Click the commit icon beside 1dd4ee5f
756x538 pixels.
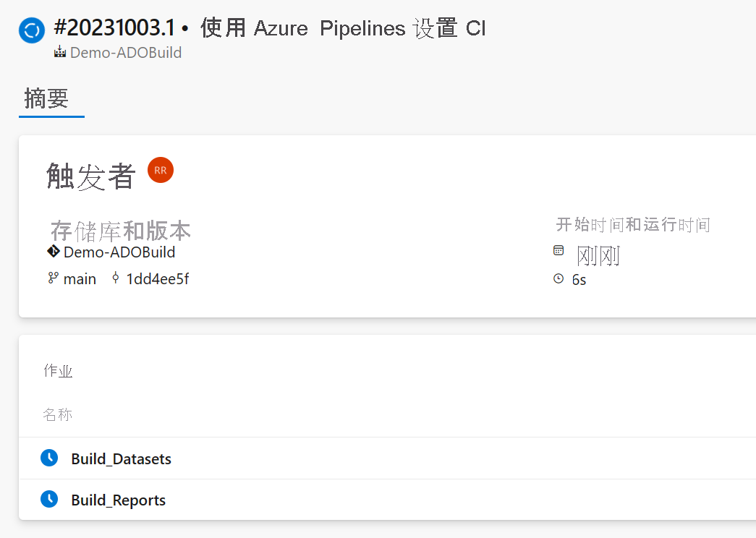click(x=115, y=278)
